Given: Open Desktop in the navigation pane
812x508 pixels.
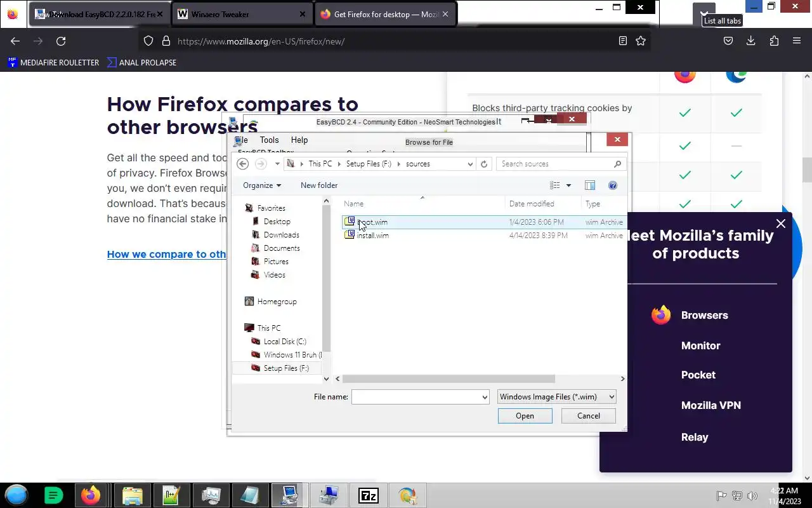Looking at the screenshot, I should 277,222.
